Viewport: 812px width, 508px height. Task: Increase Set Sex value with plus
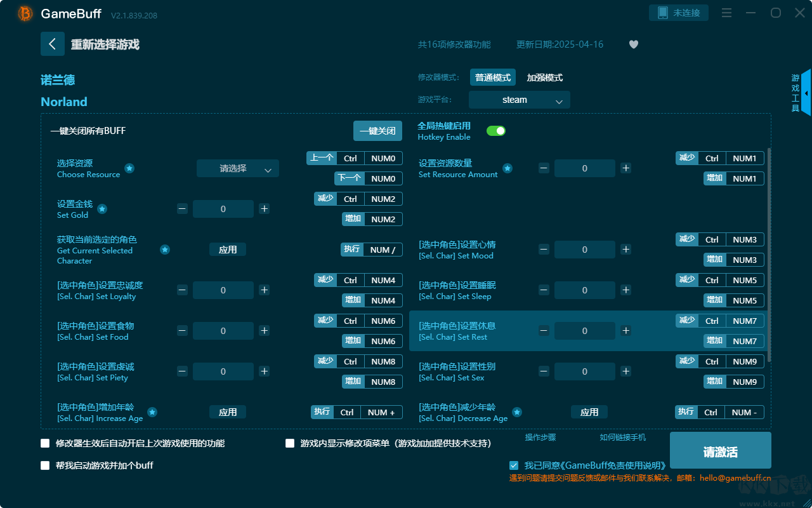click(626, 371)
